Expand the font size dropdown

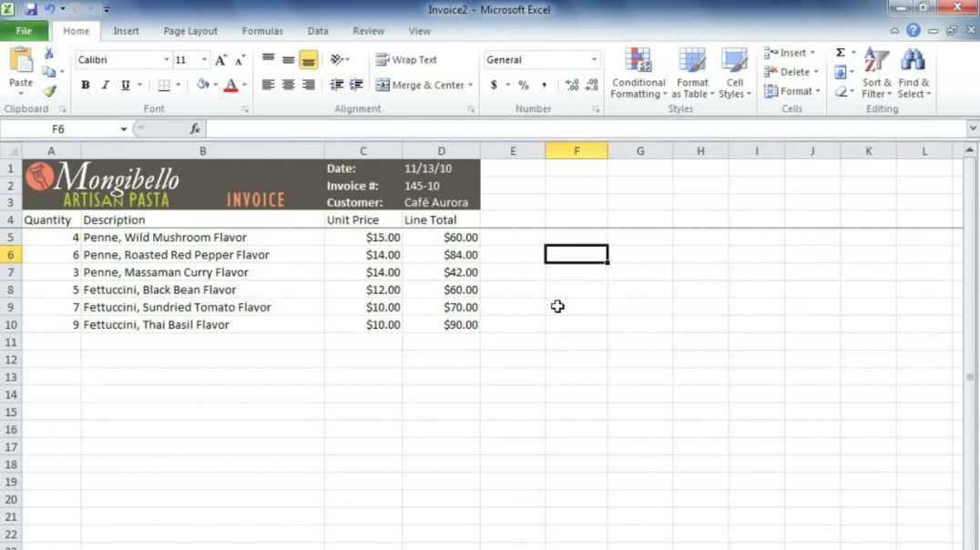click(204, 60)
